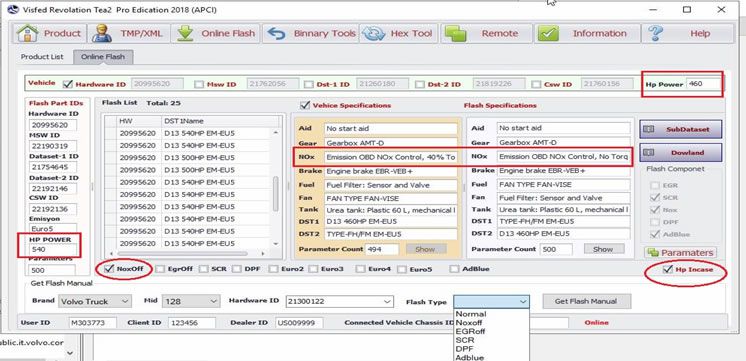Toggle the Hp Incase checkbox
Screen dimensions: 746x361
[668, 270]
